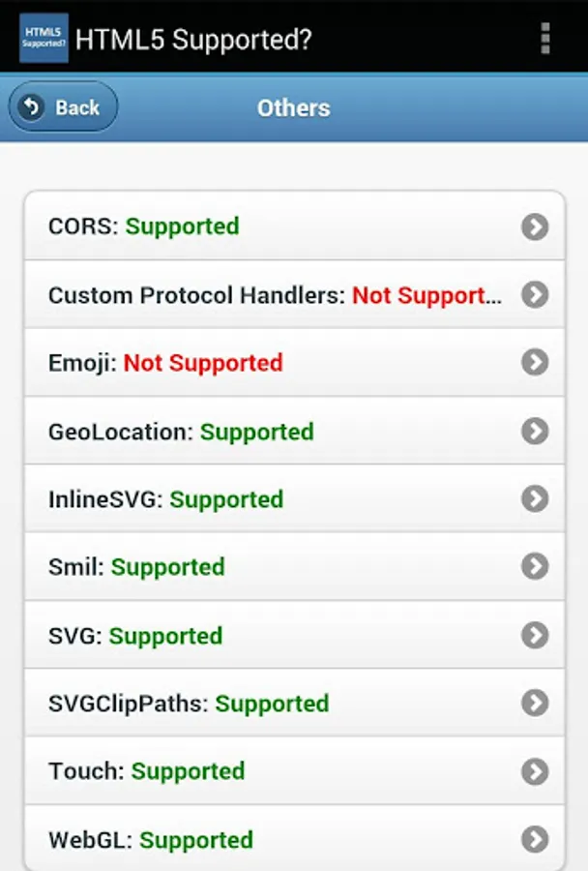The width and height of the screenshot is (588, 871).
Task: Tap the HTML5 Supported? title text
Action: [x=193, y=40]
